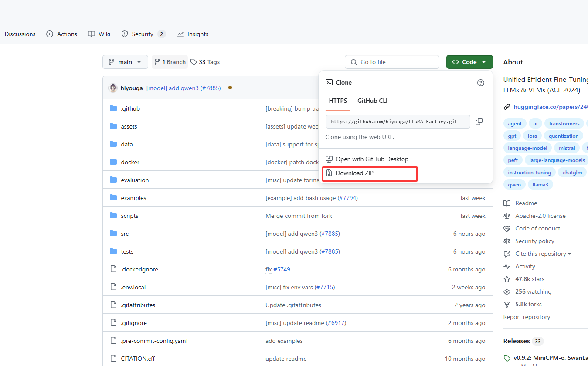
Task: Click the src folder icon
Action: pyautogui.click(x=113, y=234)
